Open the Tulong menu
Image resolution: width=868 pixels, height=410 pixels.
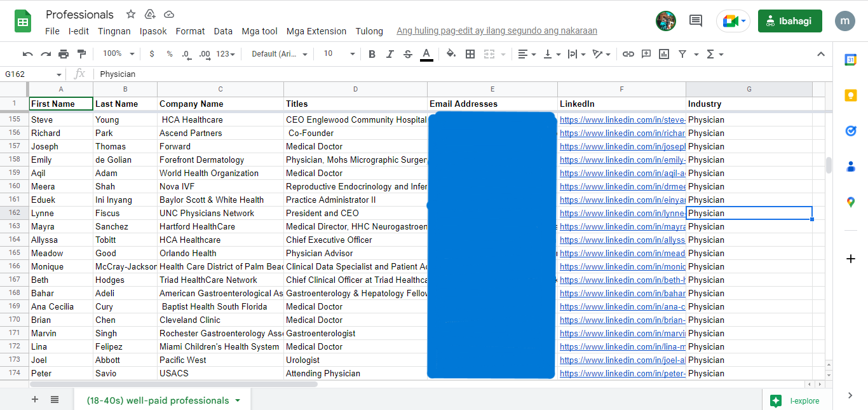369,31
